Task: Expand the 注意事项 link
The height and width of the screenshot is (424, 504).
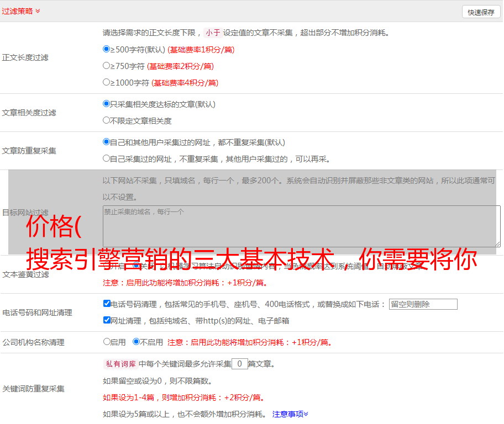Action: click(290, 414)
